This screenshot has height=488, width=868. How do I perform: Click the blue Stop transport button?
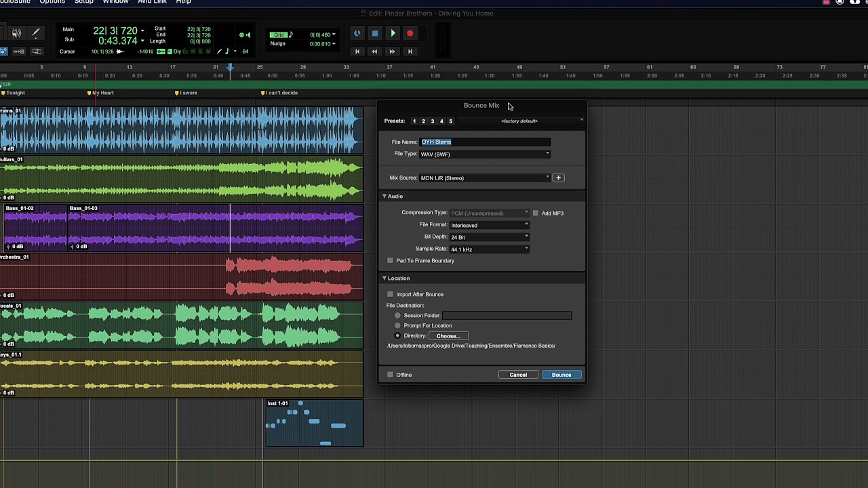pos(375,33)
